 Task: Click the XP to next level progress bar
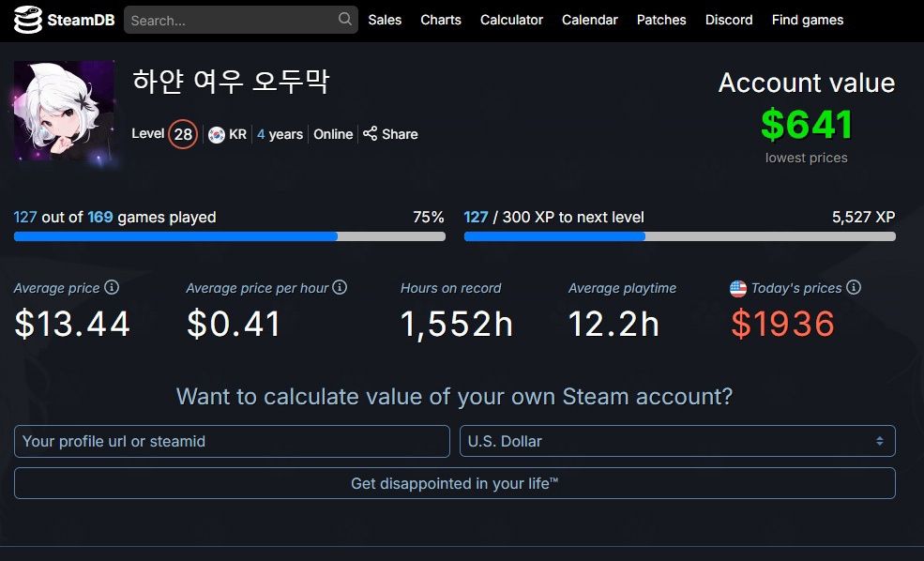coord(679,236)
